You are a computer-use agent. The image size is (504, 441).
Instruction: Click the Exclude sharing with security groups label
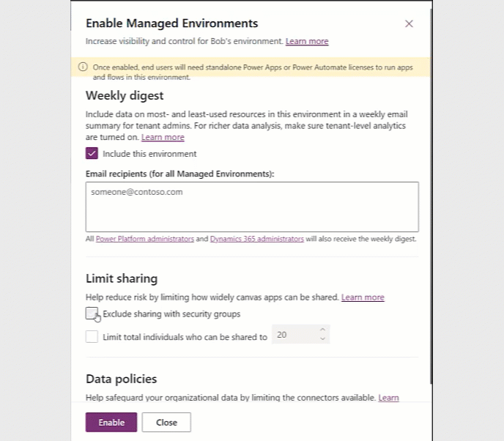click(171, 314)
